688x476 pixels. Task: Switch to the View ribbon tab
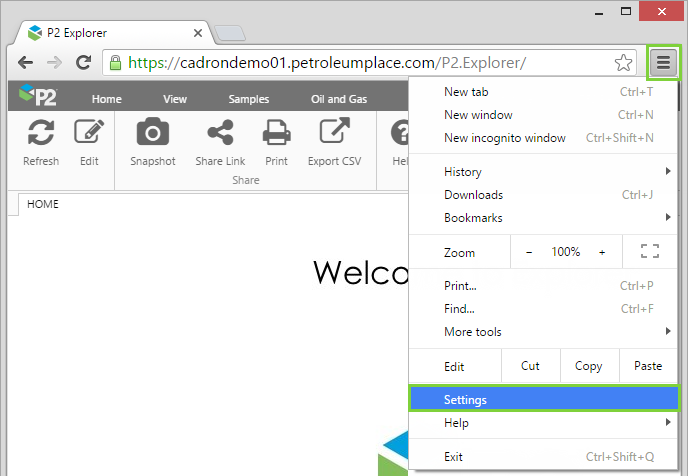click(x=175, y=99)
